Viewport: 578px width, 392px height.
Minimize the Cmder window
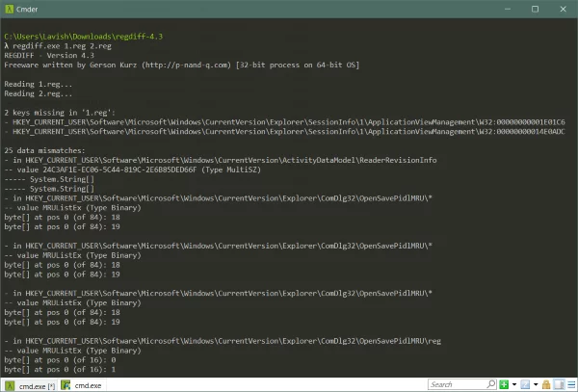pyautogui.click(x=508, y=9)
